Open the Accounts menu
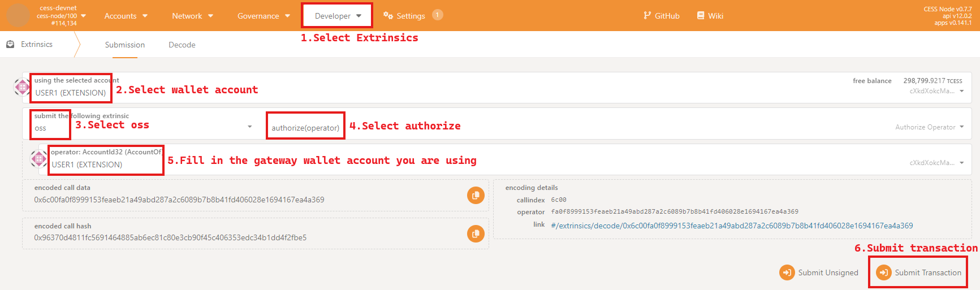Screen dimensions: 980x290 126,16
